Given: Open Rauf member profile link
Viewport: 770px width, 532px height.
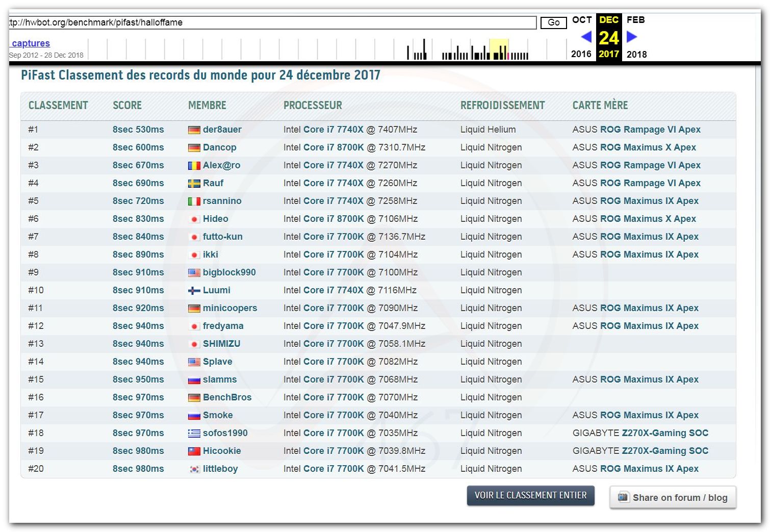Looking at the screenshot, I should pyautogui.click(x=213, y=183).
